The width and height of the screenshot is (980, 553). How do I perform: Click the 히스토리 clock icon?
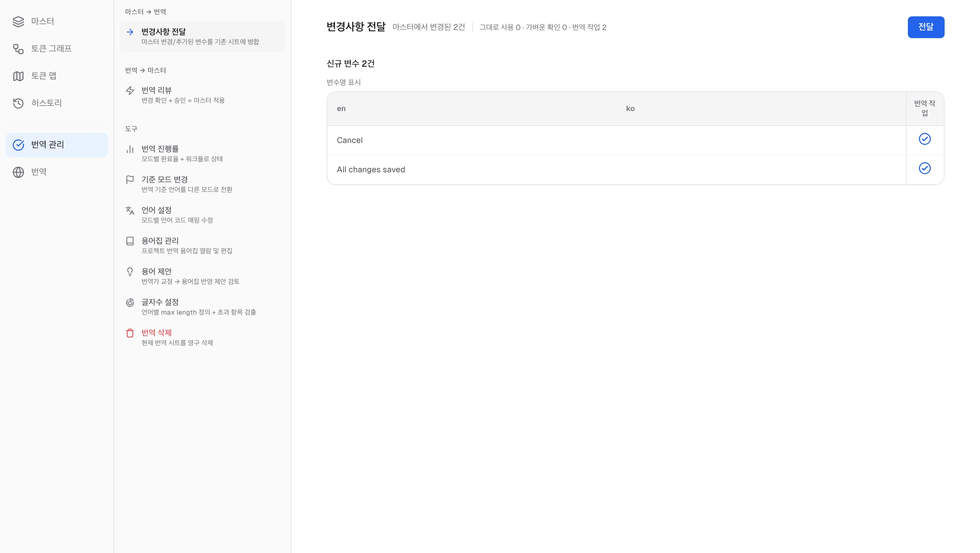(x=18, y=103)
